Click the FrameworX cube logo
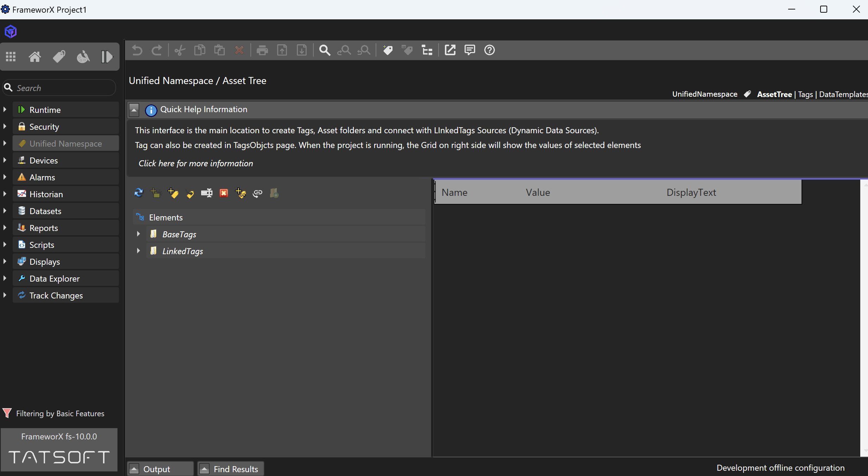Image resolution: width=868 pixels, height=476 pixels. click(x=11, y=32)
